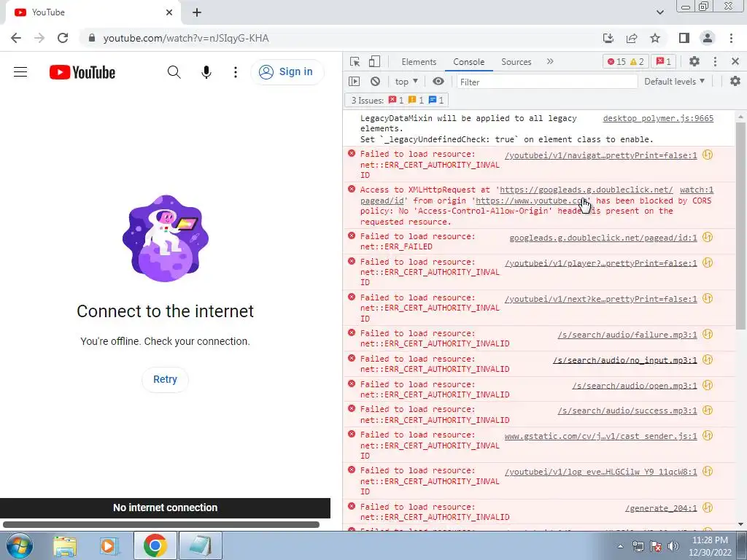Click the console Filter field
The height and width of the screenshot is (560, 747).
tap(547, 82)
